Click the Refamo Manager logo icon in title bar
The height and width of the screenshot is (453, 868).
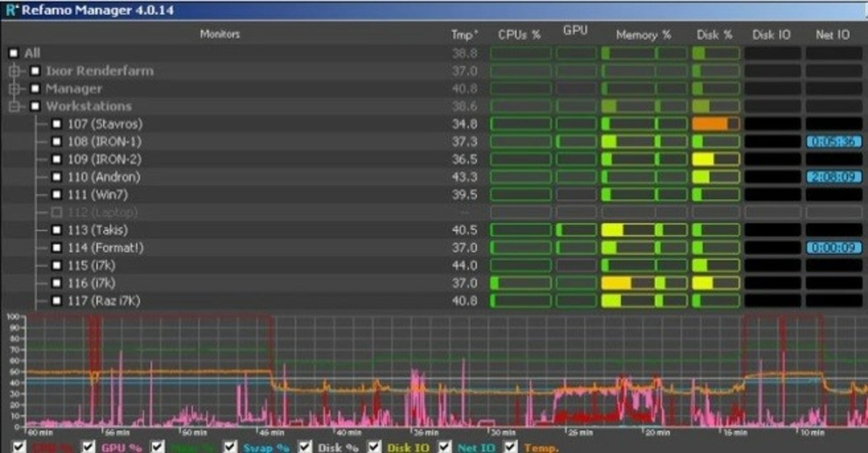pos(11,10)
